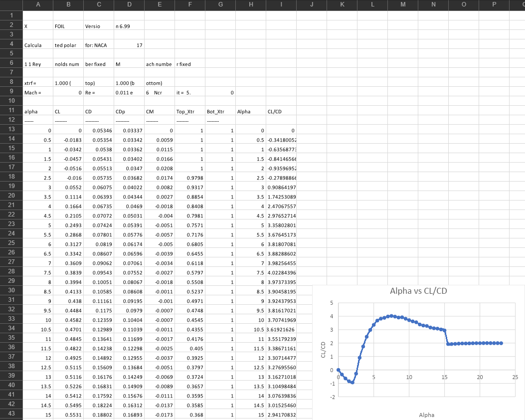Click the 'ach numbe' cell
Screen dimensions: 525x420
click(160, 64)
